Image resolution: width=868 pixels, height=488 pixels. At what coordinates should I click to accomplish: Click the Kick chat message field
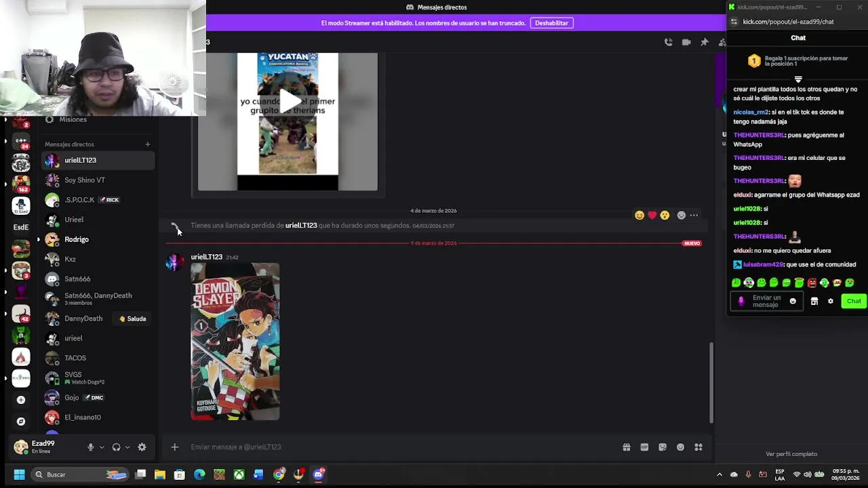[766, 302]
